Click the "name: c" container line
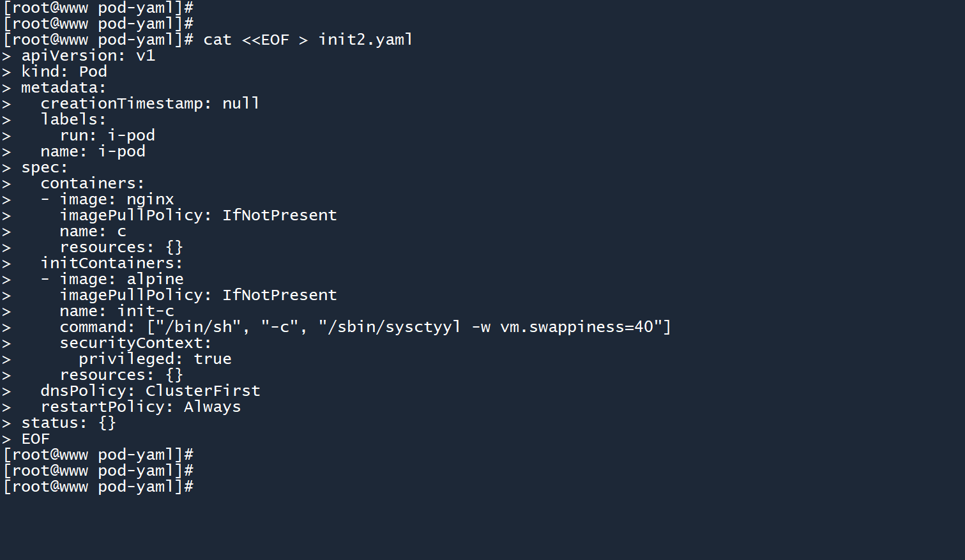The image size is (965, 560). point(93,231)
